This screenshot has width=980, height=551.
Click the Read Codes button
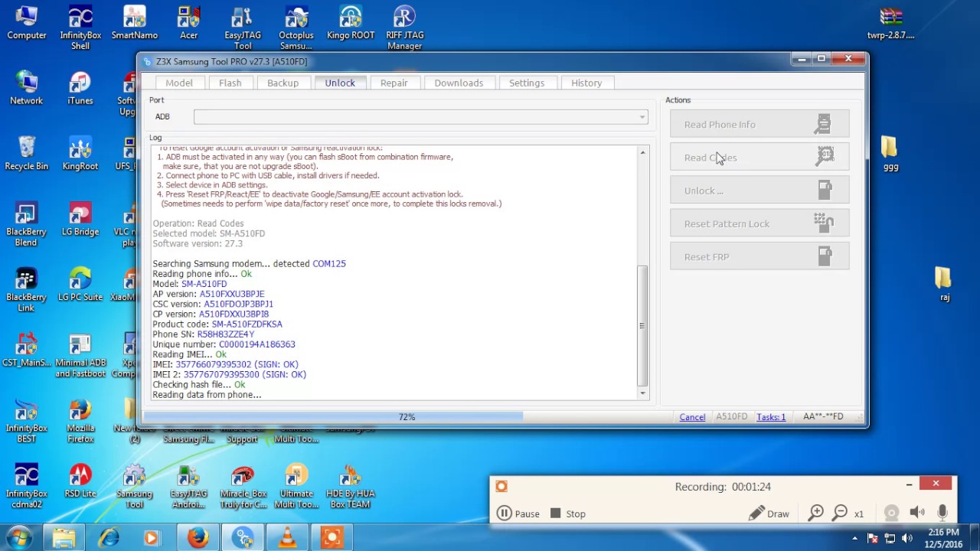coord(759,158)
